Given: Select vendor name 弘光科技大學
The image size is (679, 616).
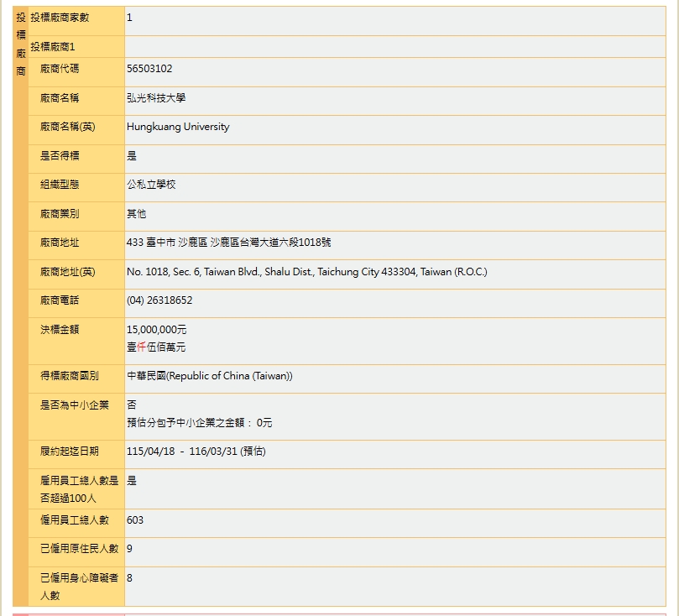Looking at the screenshot, I should [156, 98].
